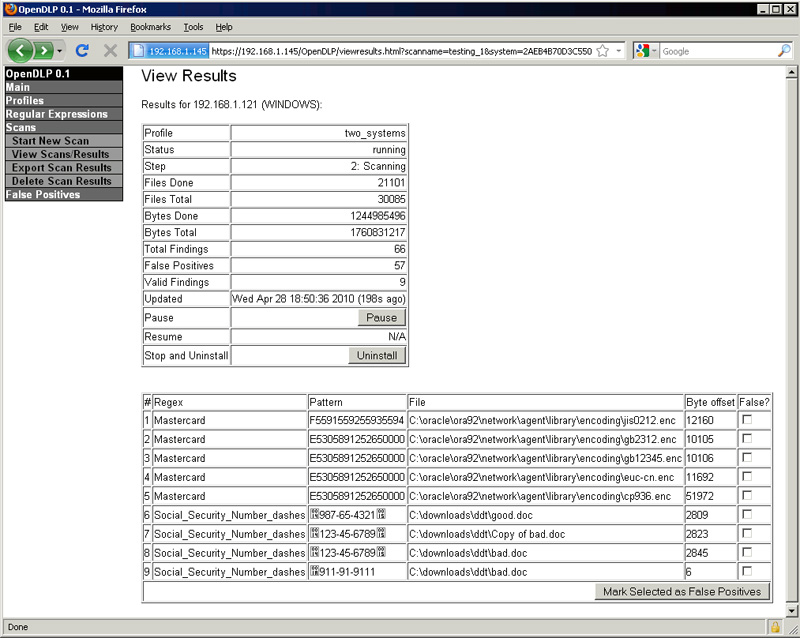The height and width of the screenshot is (638, 800).
Task: Open the File menu
Action: (15, 27)
